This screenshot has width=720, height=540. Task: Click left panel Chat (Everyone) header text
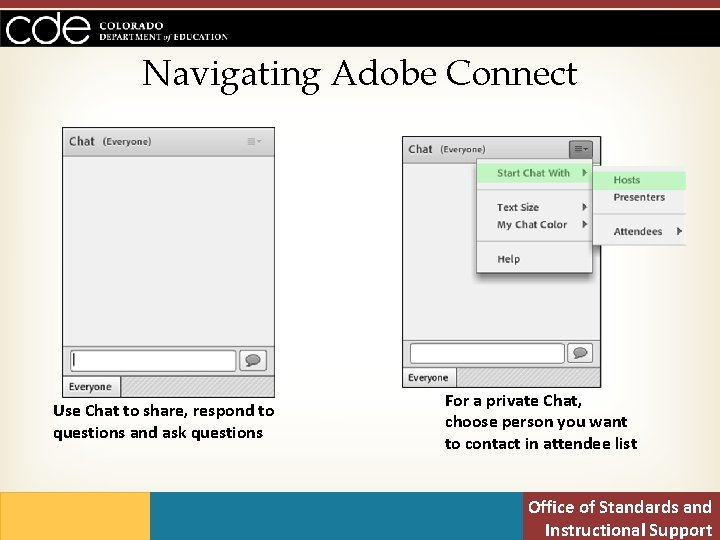pos(110,141)
